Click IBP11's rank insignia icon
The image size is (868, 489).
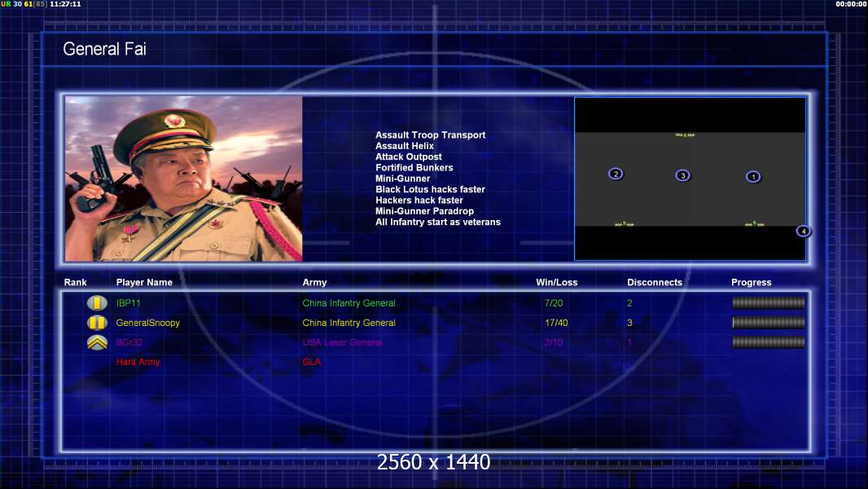click(x=97, y=303)
